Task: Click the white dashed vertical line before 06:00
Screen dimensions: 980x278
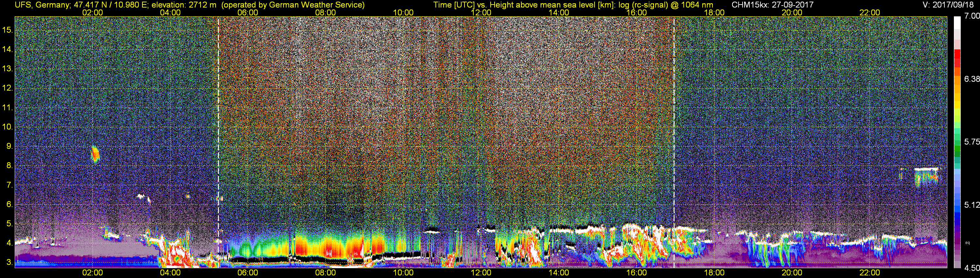Action: (x=218, y=142)
